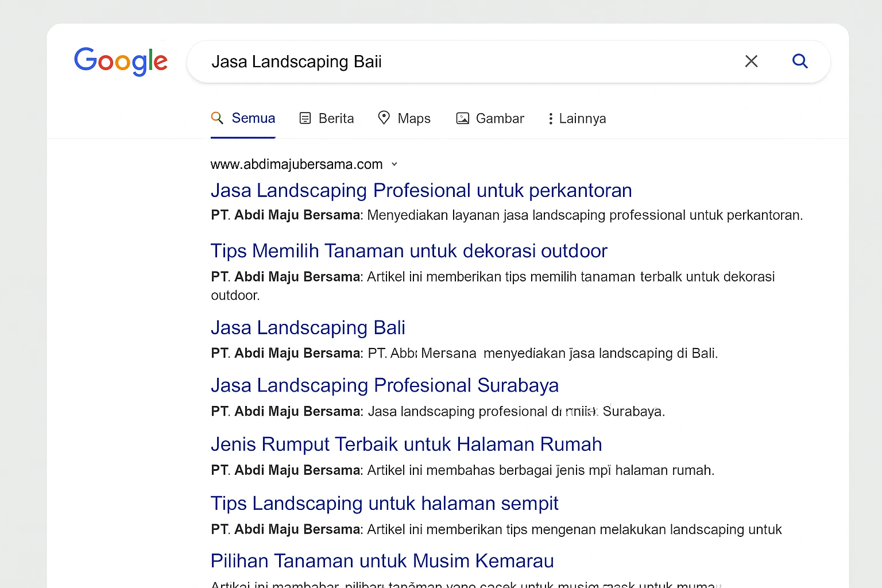Switch to the Berita tab
Screen dimensions: 882x588
pyautogui.click(x=335, y=118)
